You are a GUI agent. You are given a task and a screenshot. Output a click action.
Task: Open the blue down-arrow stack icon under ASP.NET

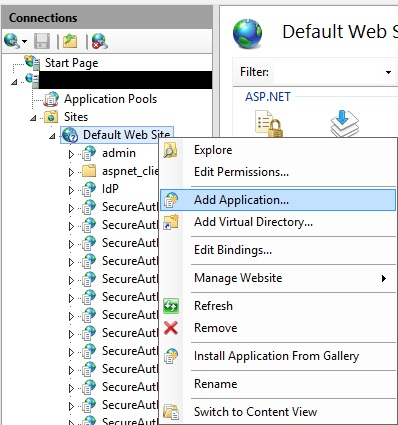(344, 123)
